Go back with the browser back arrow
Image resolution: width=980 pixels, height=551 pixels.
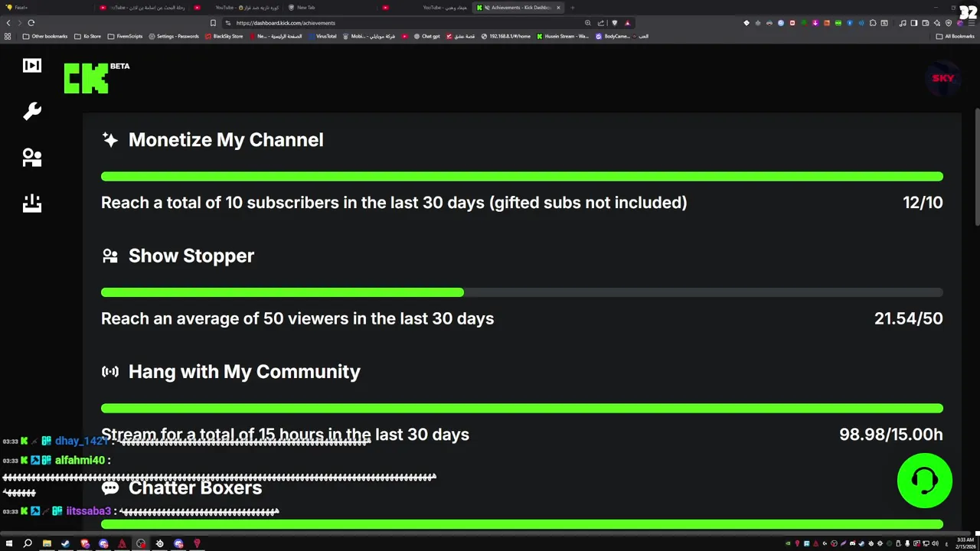tap(8, 23)
